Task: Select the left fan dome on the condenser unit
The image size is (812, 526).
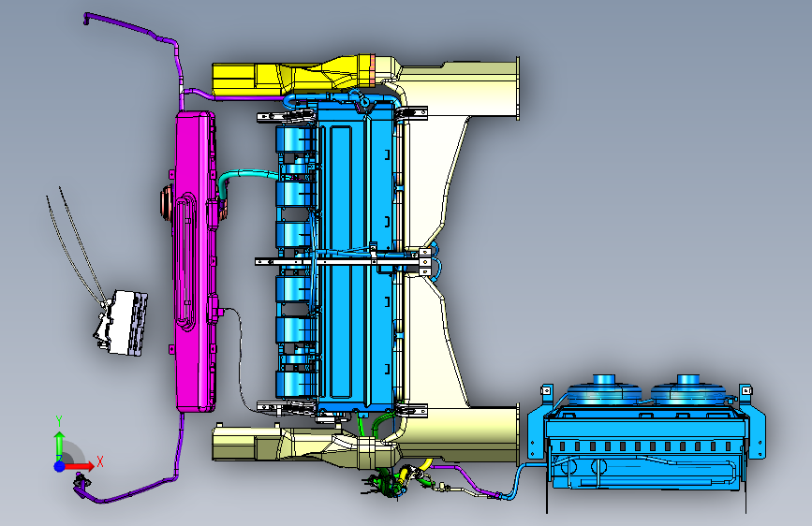Action: tap(604, 391)
